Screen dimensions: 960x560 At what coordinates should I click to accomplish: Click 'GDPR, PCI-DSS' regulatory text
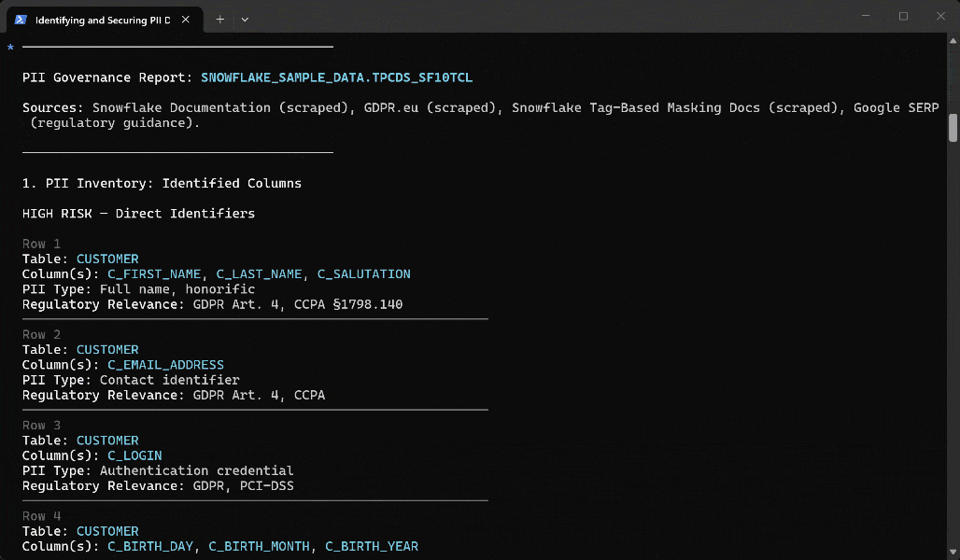click(x=244, y=486)
